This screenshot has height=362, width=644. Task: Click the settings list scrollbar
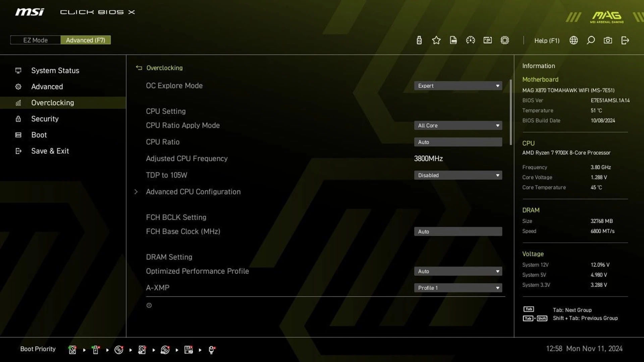(511, 112)
